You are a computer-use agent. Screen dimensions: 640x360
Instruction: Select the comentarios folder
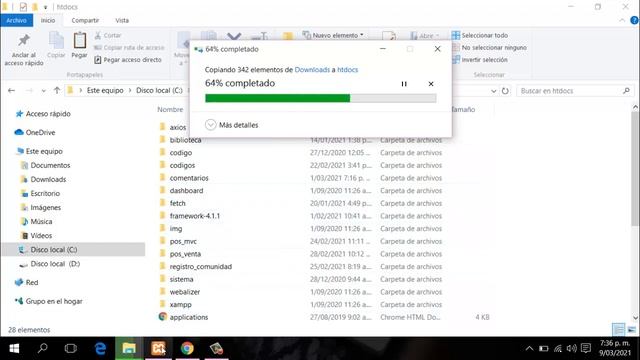click(189, 178)
